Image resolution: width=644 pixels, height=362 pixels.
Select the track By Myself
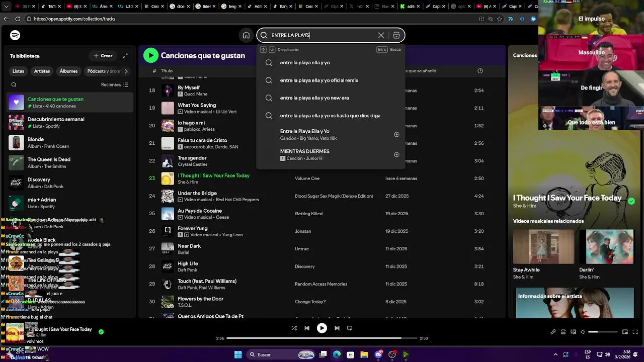coord(189,87)
